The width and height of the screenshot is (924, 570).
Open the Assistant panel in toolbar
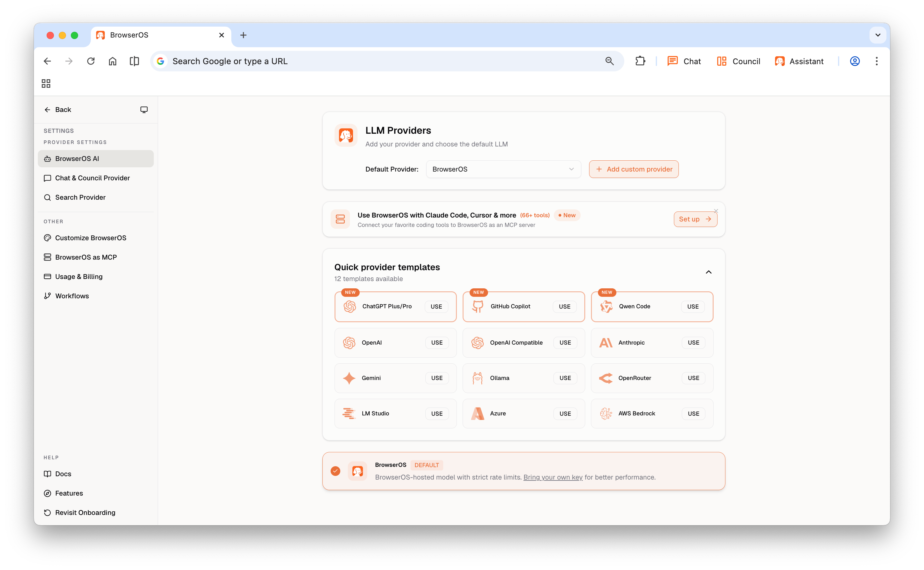point(799,61)
